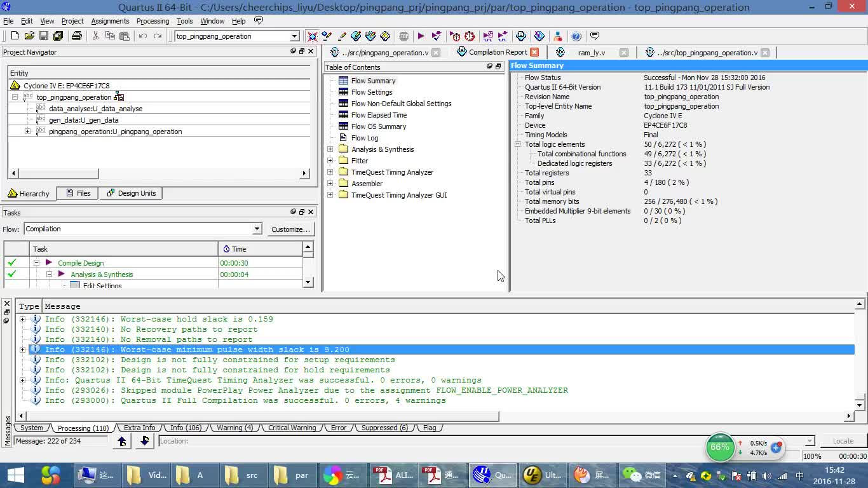Click the Locate button

[x=843, y=441]
